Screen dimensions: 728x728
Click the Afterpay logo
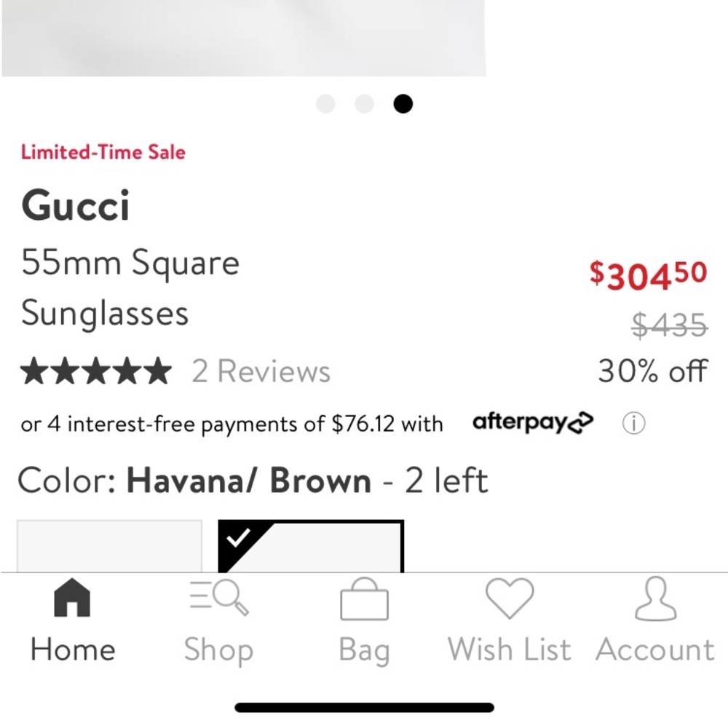pos(534,423)
